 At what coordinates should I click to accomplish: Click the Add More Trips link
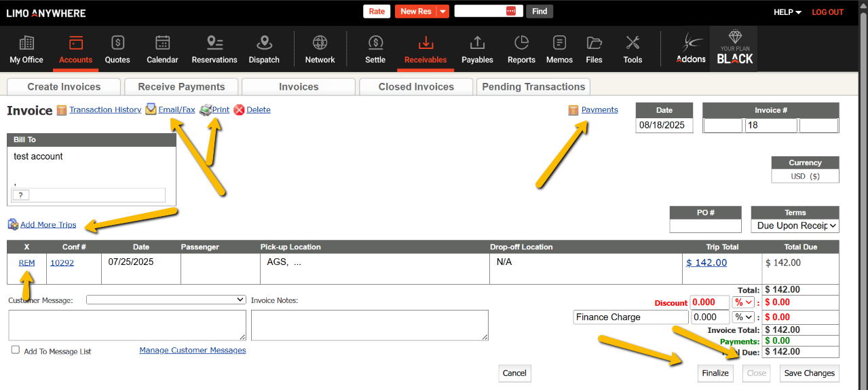point(48,225)
